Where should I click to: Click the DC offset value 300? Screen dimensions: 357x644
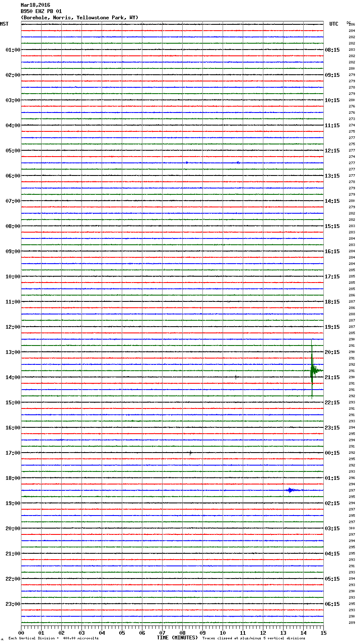coord(352,529)
